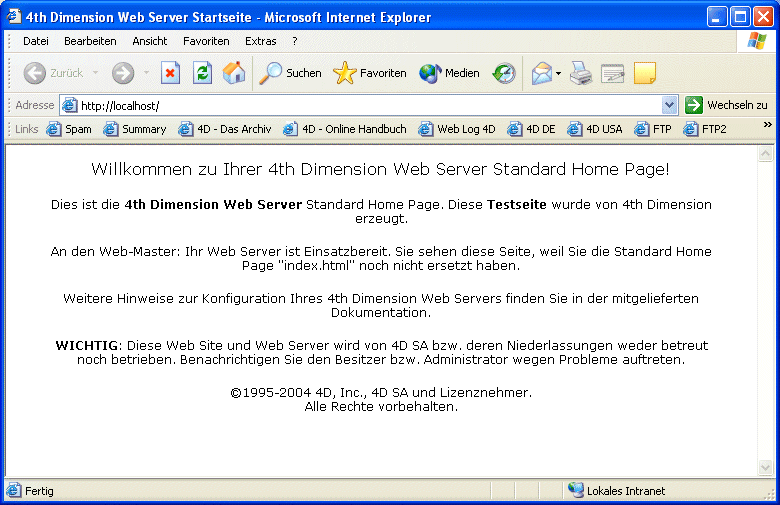Screen dimensions: 780x505
Task: Click the Forward arrow button
Action: pyautogui.click(x=123, y=73)
